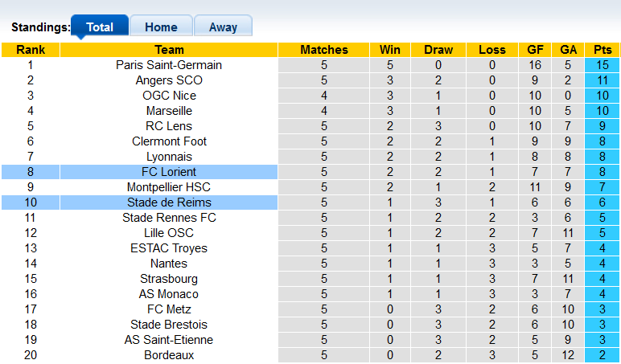Click Bordeaux at the bottom of table
Screen dimensions: 621x364
[169, 355]
